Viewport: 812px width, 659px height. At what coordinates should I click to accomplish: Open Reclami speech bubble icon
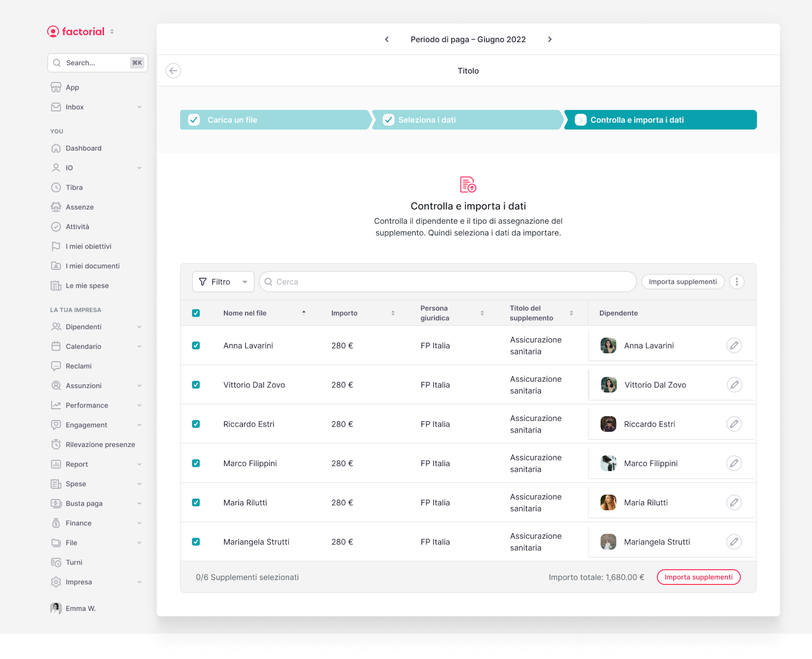click(x=56, y=366)
